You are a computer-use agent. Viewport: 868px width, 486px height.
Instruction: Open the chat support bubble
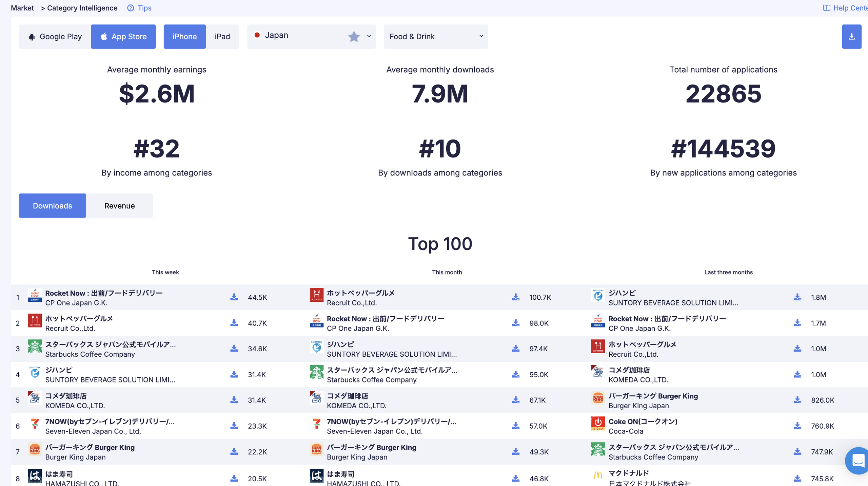click(x=857, y=461)
